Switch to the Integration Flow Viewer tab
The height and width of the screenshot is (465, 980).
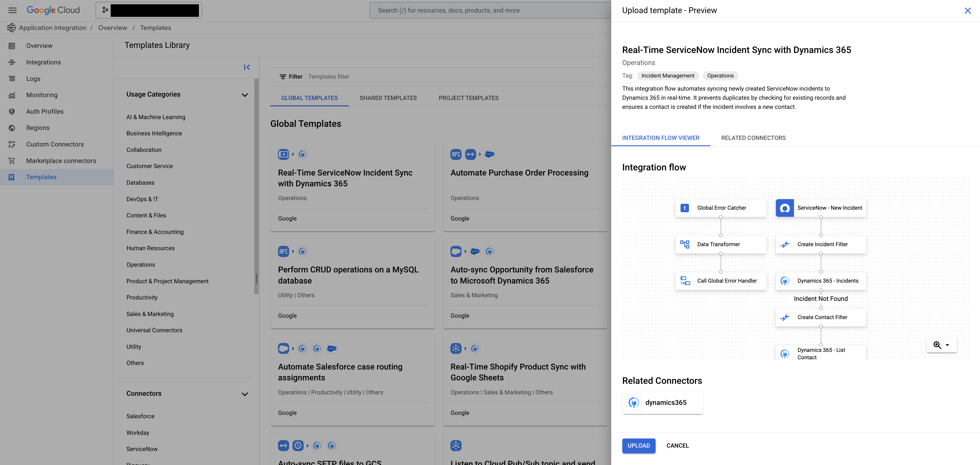661,138
